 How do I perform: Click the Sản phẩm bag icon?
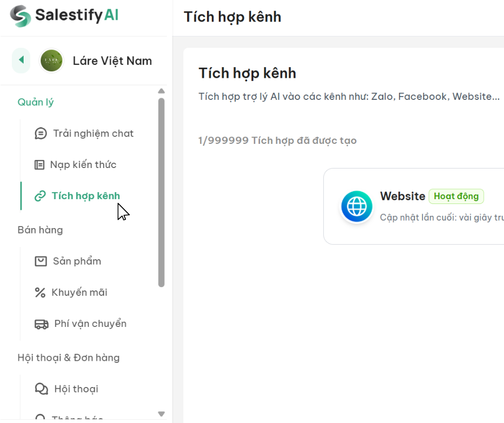41,261
